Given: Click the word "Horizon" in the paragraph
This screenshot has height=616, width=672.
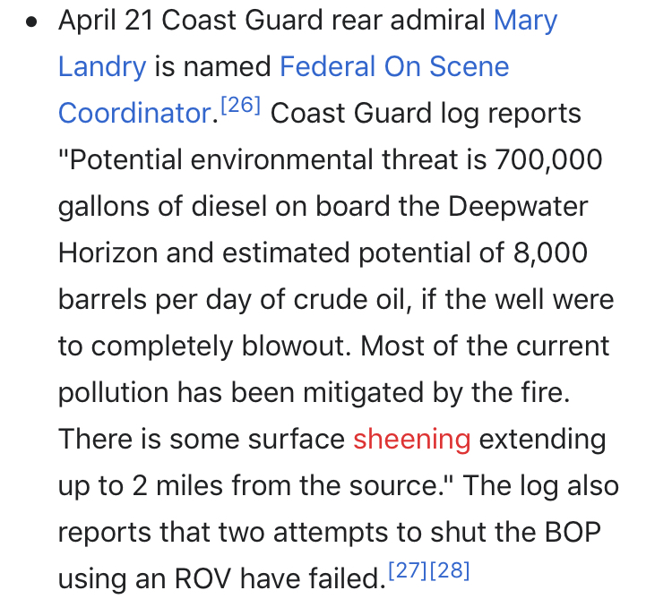Looking at the screenshot, I should click(108, 252).
